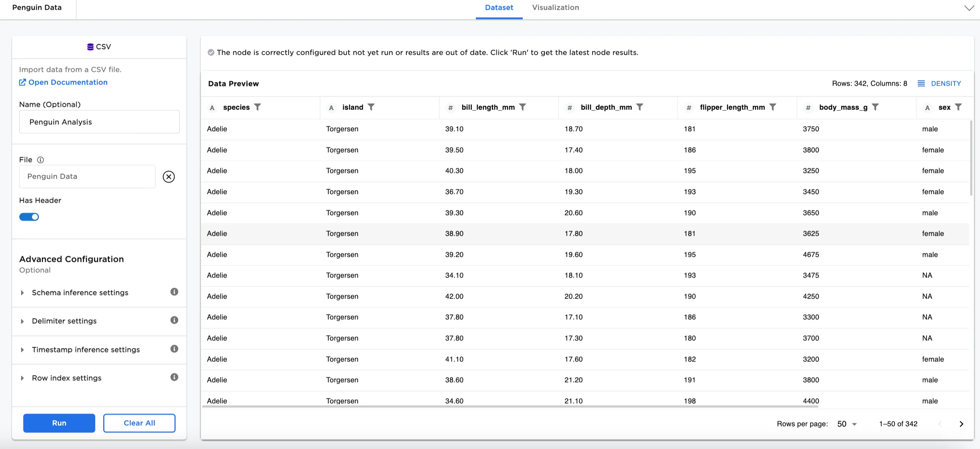Click the File field info icon

[41, 160]
